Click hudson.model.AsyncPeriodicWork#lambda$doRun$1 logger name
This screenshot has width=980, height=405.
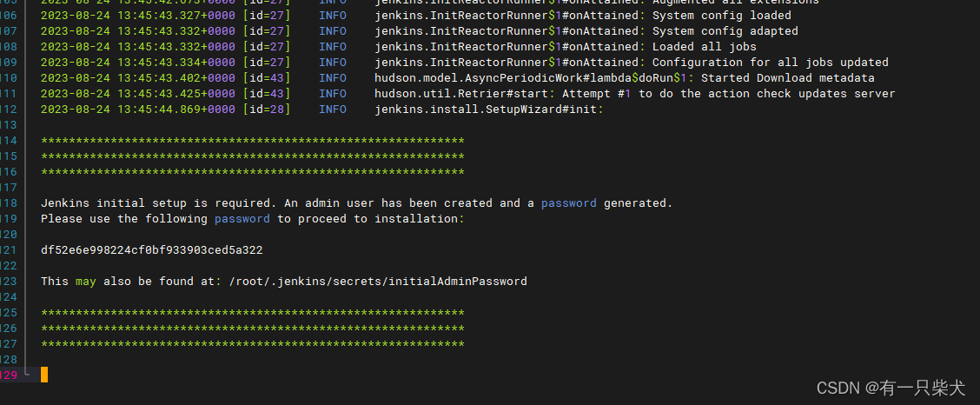[533, 78]
